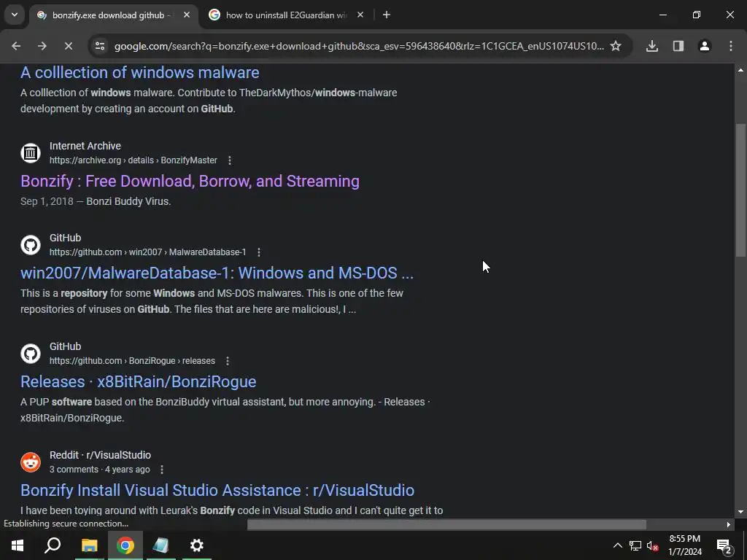This screenshot has width=747, height=560.
Task: Click github.com win2007 MalwareDatabase-1 URL text
Action: point(147,252)
